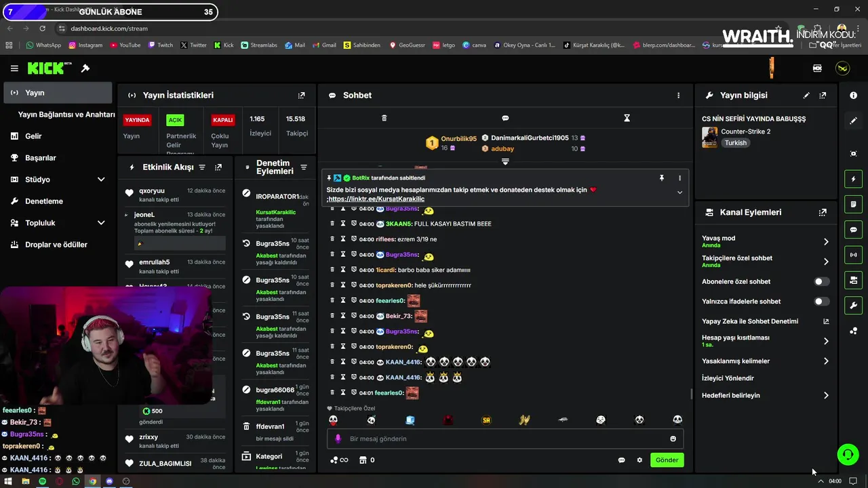Screen dimensions: 868x488
Task: Click the profile avatar in the top right
Action: tap(842, 68)
